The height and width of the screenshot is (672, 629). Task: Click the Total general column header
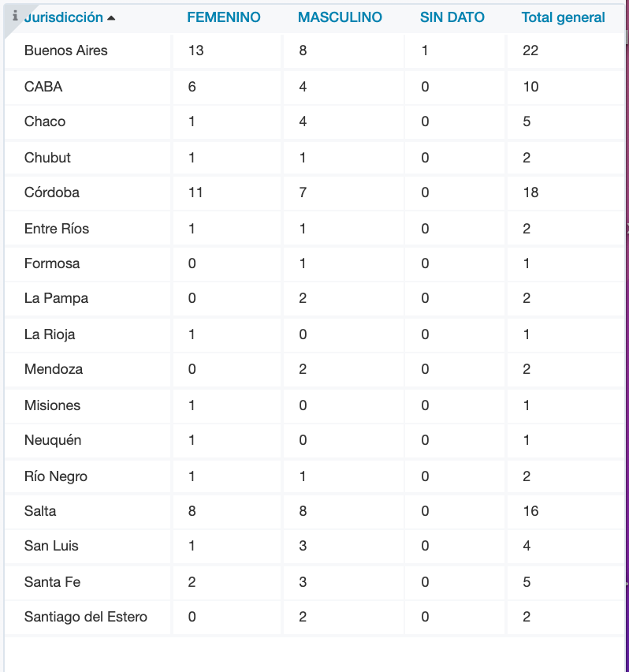[x=563, y=17]
